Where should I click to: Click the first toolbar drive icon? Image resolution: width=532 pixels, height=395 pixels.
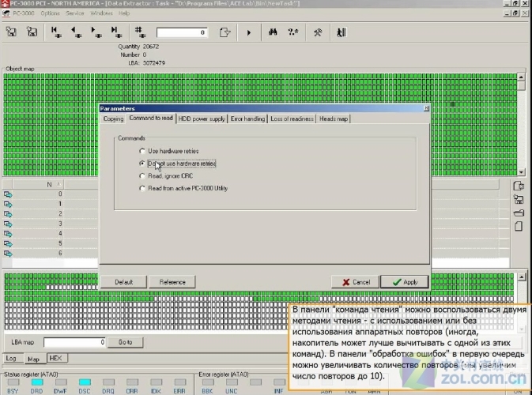tap(11, 32)
